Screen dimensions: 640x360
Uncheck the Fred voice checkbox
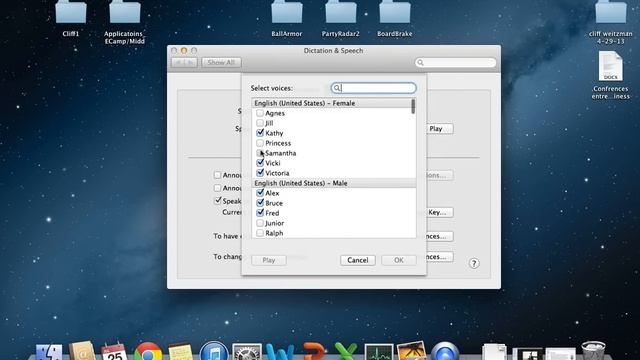260,213
